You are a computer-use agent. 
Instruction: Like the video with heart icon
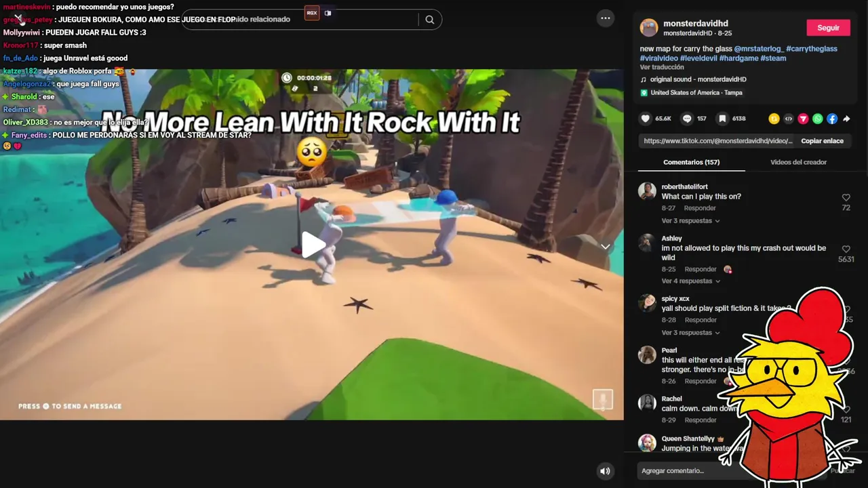646,119
